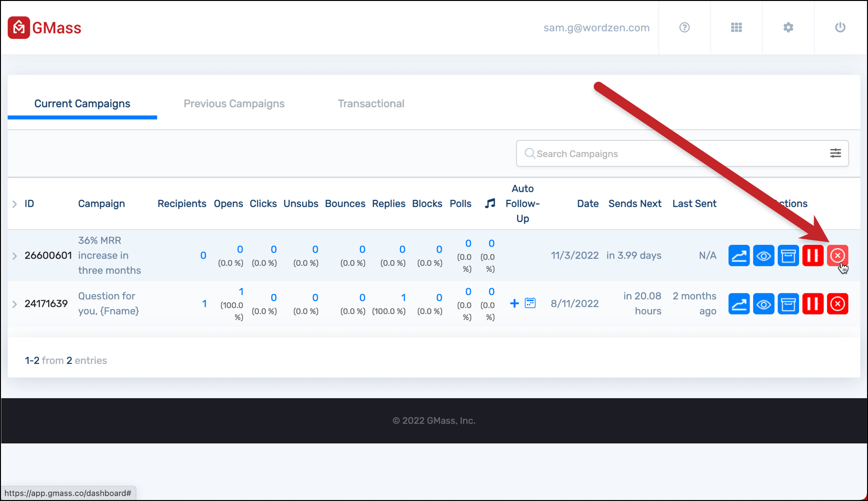Click '2 months ago' last sent cell
The height and width of the screenshot is (501, 868).
pyautogui.click(x=694, y=303)
